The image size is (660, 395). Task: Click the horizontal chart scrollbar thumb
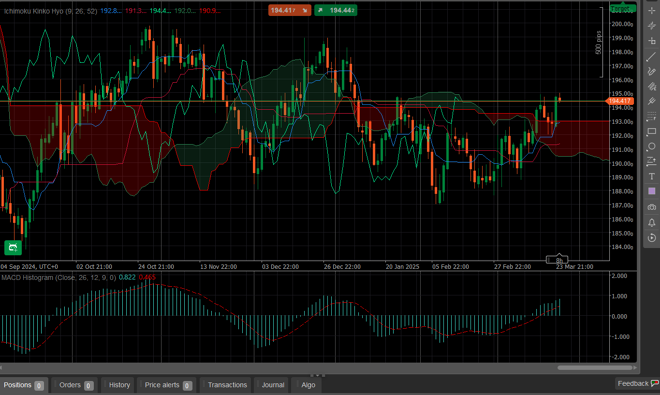[595, 368]
